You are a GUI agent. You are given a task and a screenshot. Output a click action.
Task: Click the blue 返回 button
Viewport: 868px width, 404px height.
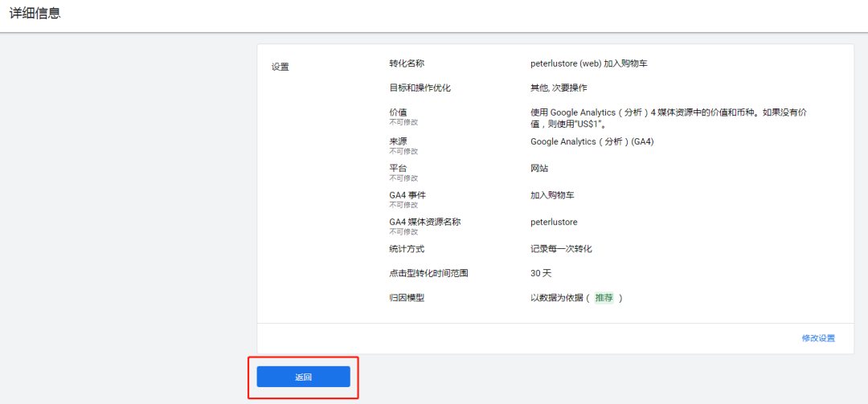pyautogui.click(x=303, y=377)
